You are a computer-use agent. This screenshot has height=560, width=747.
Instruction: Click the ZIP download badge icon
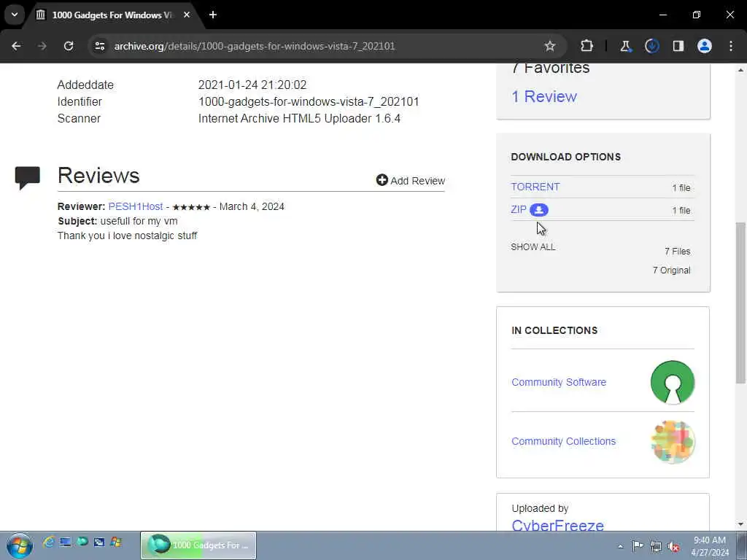[539, 210]
